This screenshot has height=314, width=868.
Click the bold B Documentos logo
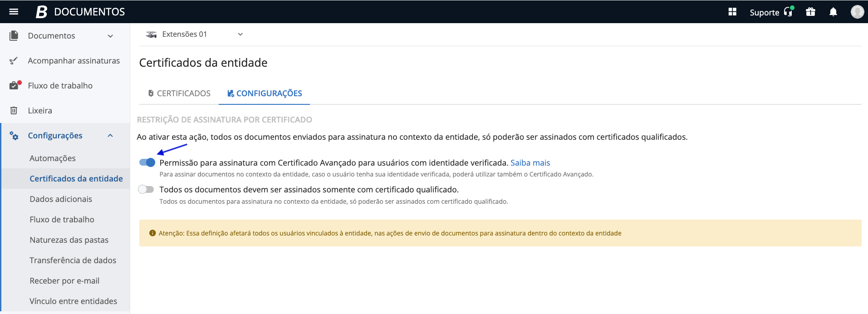(42, 12)
